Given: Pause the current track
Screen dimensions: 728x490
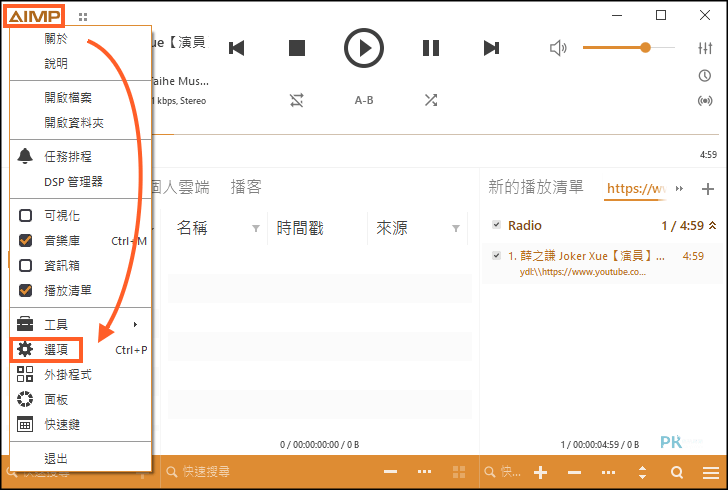Looking at the screenshot, I should tap(430, 48).
